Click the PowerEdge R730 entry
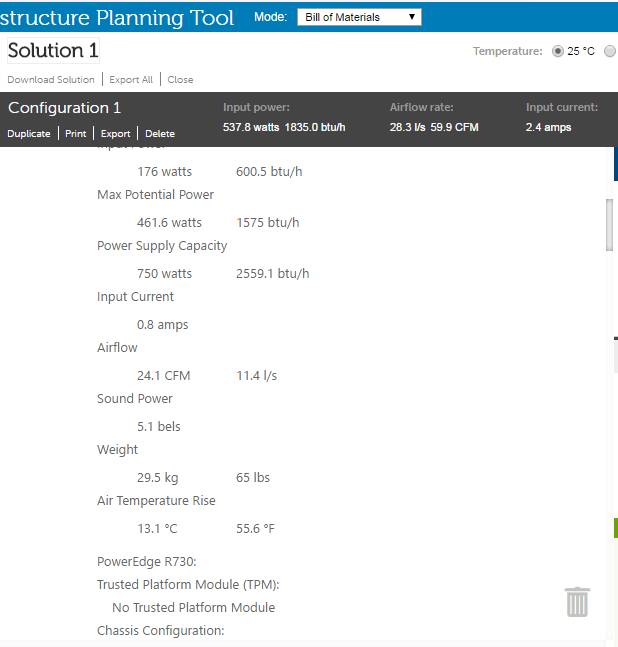Viewport: 618px width, 647px height. click(146, 562)
